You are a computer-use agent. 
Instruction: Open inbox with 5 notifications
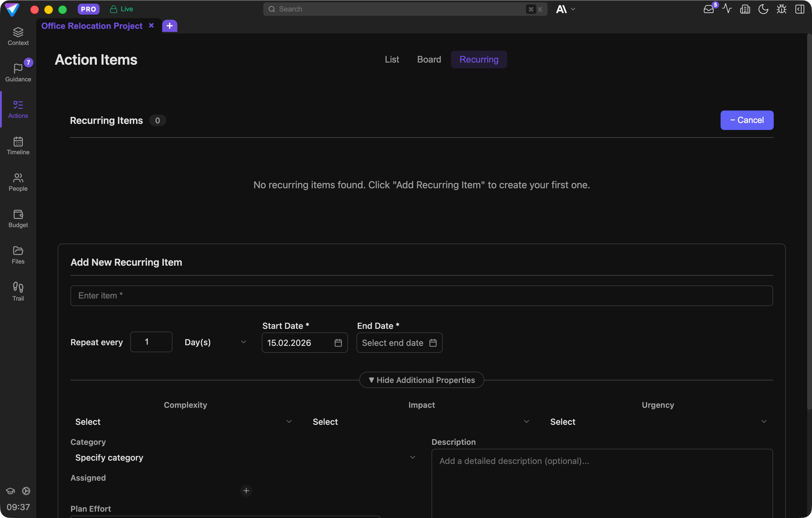(x=708, y=9)
